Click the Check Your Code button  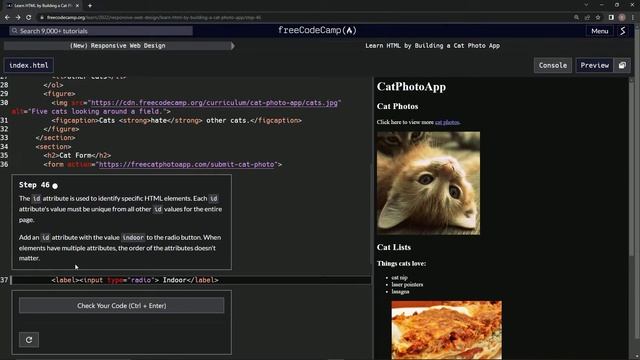click(x=122, y=306)
